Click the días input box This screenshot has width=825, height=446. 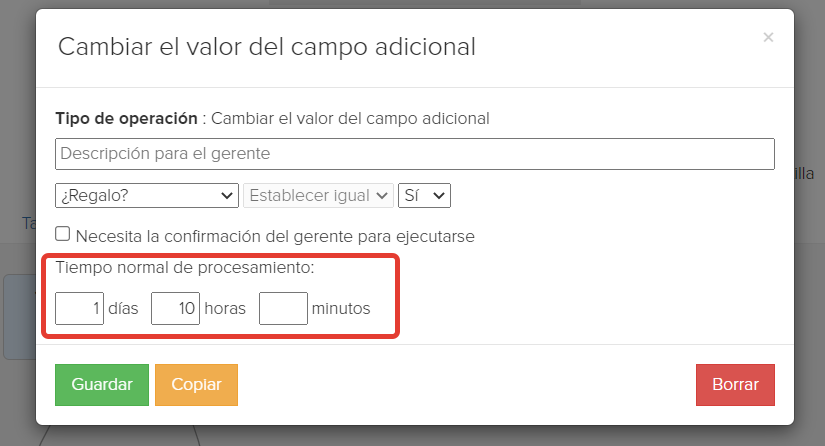click(79, 308)
